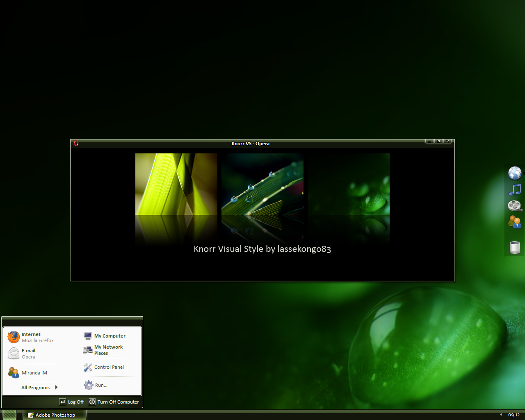The height and width of the screenshot is (420, 525).
Task: Open My Network Places
Action: point(103,350)
